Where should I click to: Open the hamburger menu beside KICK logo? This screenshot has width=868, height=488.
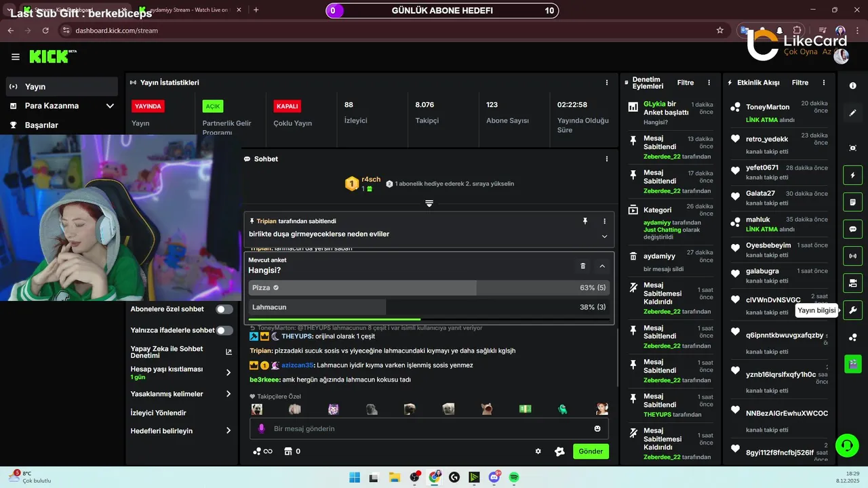(16, 57)
